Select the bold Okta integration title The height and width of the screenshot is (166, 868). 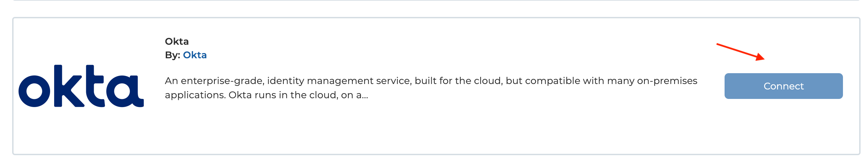(x=177, y=41)
